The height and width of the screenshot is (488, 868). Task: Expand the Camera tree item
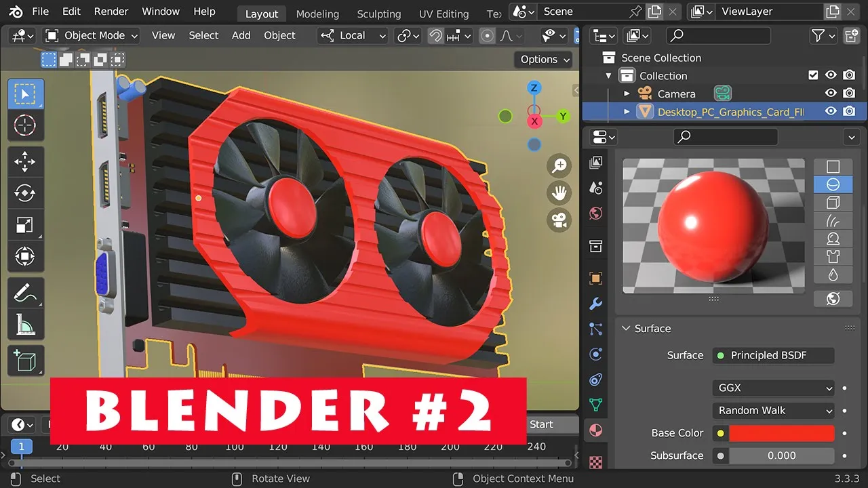click(627, 94)
